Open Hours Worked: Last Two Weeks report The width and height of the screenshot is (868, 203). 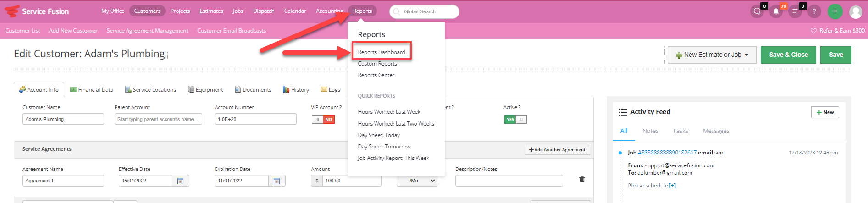coord(396,124)
